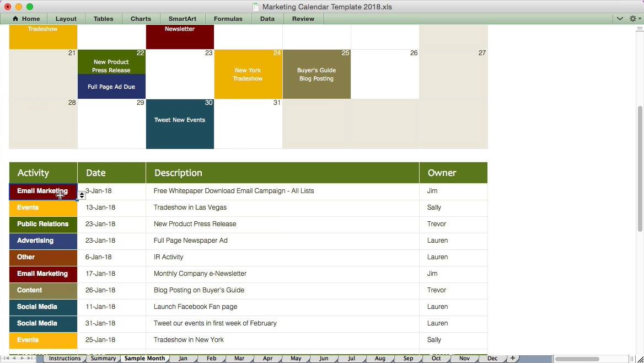This screenshot has height=363, width=644.
Task: Switch to the Charts ribbon tab
Action: (x=141, y=19)
